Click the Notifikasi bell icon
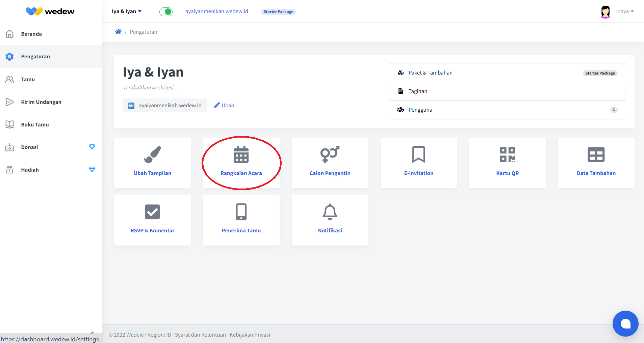 pos(330,212)
